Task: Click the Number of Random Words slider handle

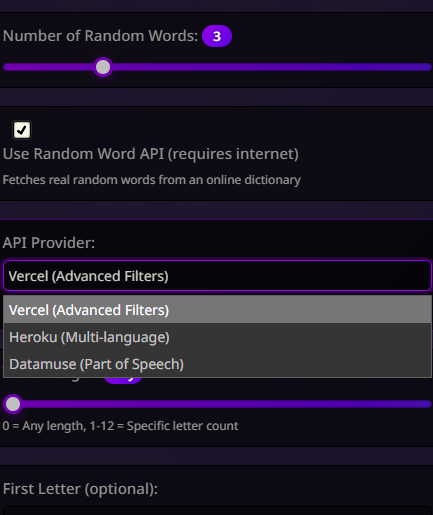Action: coord(103,67)
